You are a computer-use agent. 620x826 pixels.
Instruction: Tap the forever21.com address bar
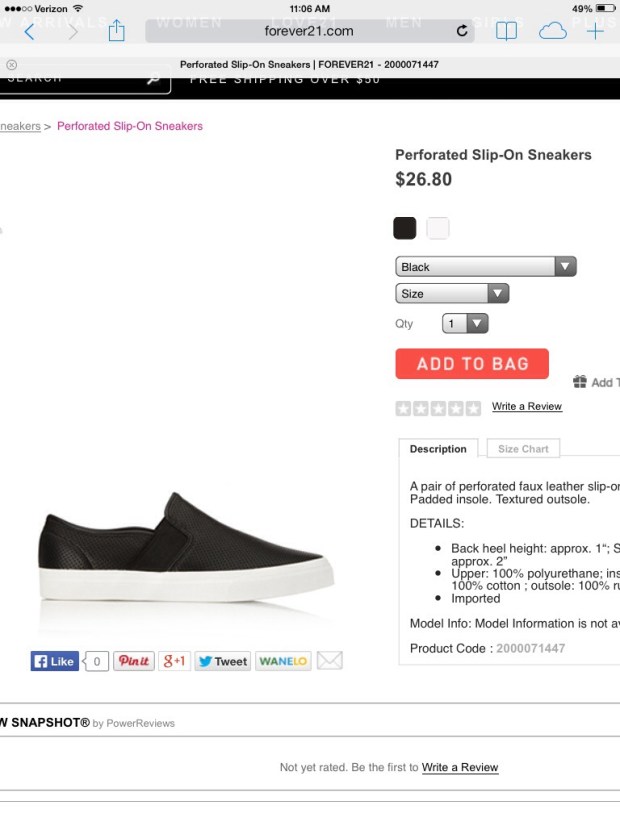pyautogui.click(x=310, y=31)
